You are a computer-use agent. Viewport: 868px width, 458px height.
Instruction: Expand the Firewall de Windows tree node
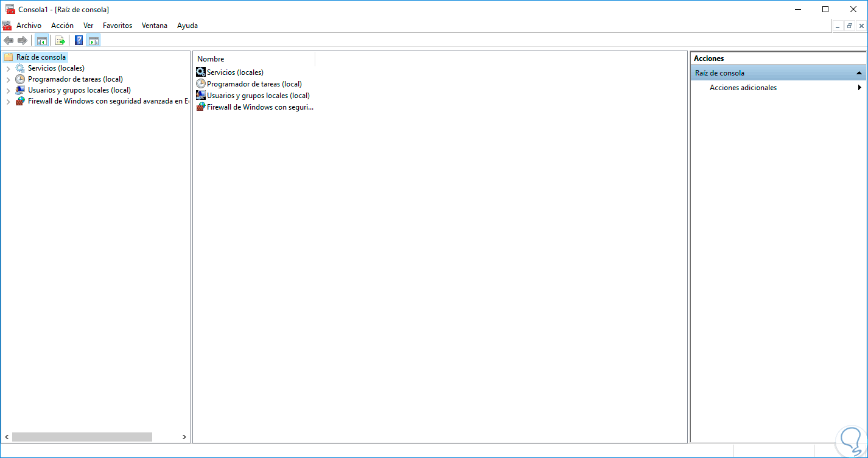tap(8, 102)
